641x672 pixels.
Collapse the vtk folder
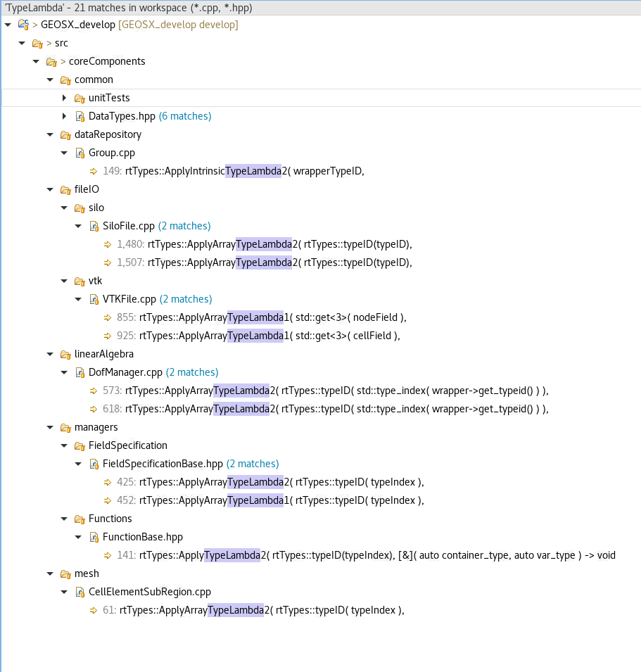tap(64, 281)
